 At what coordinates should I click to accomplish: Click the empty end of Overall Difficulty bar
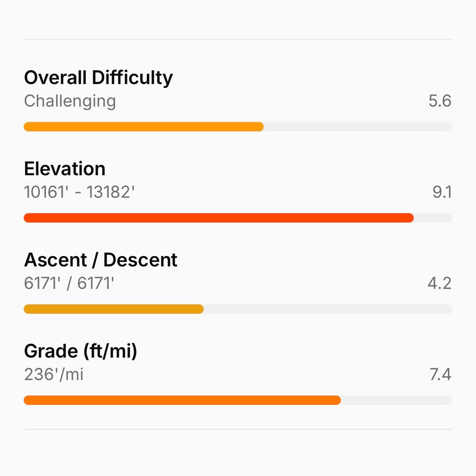(357, 127)
